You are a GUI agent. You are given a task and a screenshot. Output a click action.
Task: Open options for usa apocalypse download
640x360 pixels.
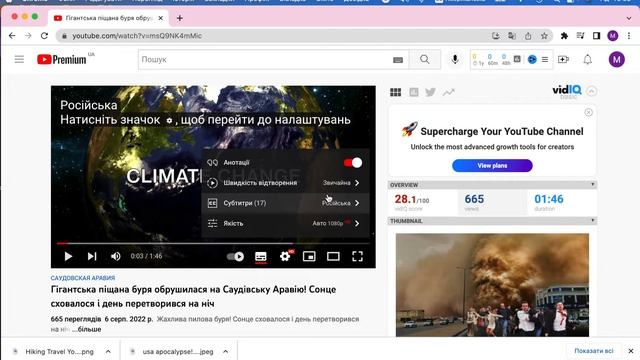(225, 351)
